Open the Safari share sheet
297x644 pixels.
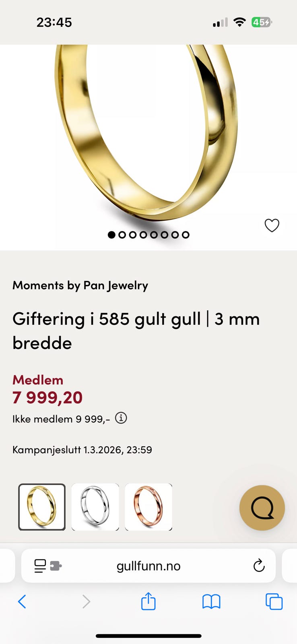148,601
